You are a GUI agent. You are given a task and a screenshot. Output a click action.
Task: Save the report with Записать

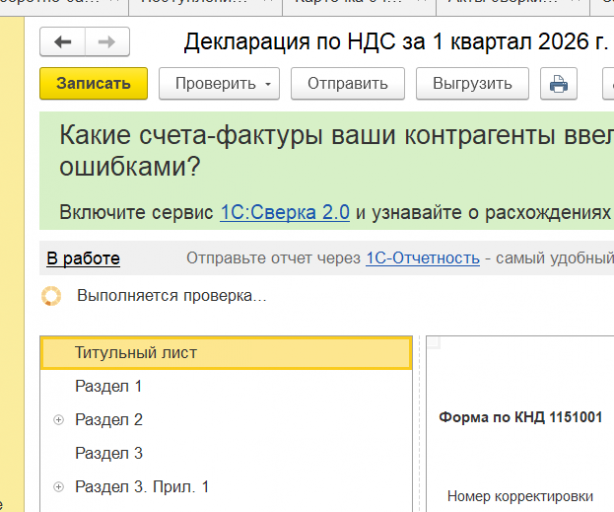click(x=94, y=83)
